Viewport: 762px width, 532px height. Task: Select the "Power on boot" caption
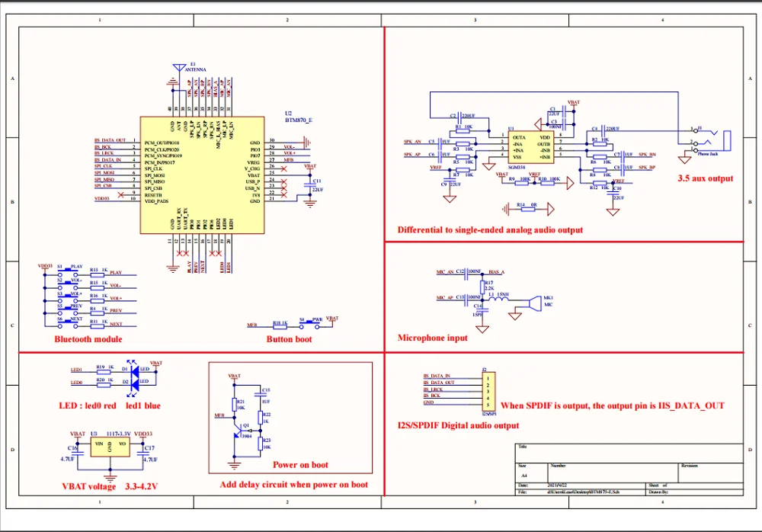[x=300, y=464]
